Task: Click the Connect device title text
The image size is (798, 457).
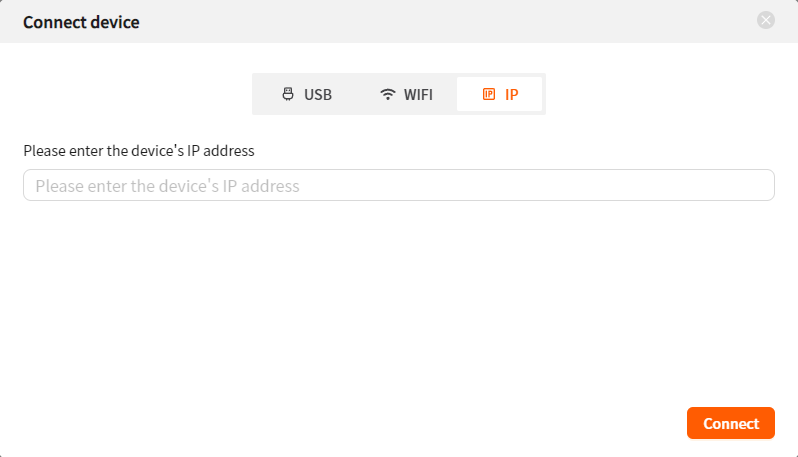Action: 81,22
